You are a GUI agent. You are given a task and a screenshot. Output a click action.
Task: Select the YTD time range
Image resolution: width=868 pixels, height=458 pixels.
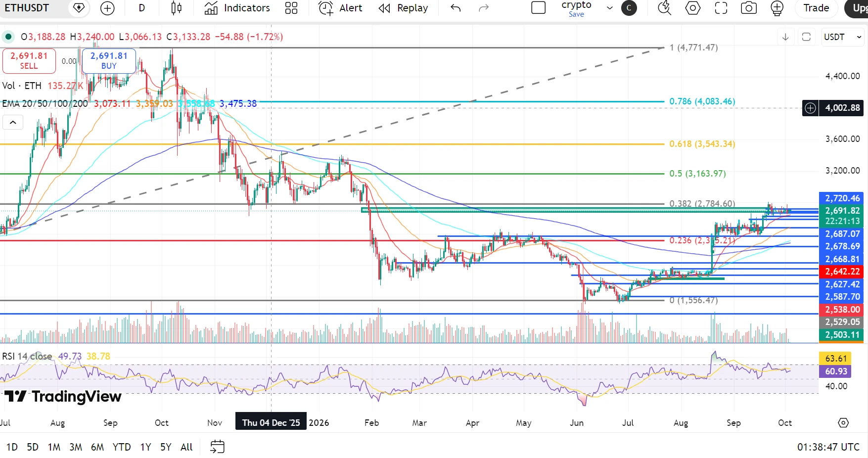click(x=122, y=447)
